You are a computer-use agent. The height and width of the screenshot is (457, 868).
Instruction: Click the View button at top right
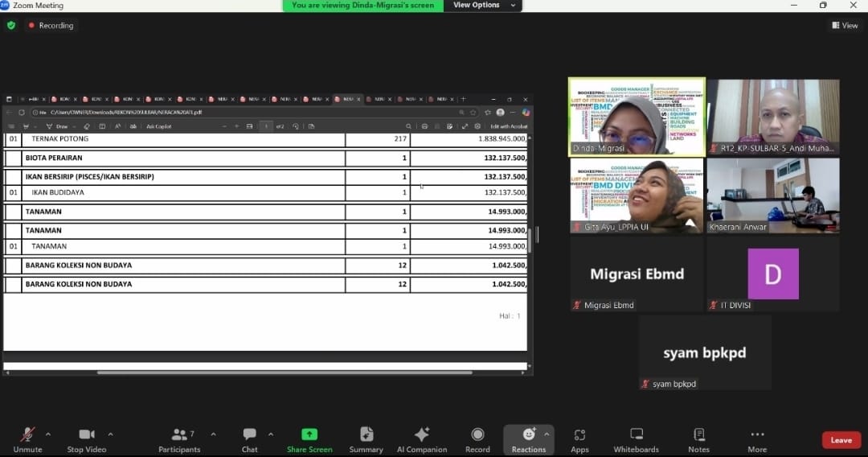tap(845, 26)
